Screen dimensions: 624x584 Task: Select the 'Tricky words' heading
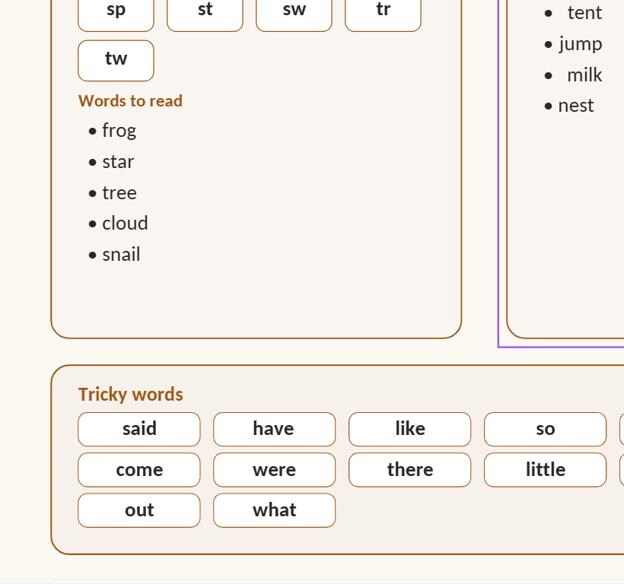pos(131,395)
